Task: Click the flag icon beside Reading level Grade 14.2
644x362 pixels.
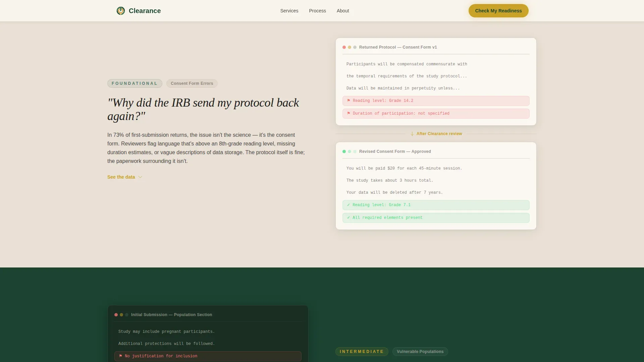Action: click(x=348, y=101)
